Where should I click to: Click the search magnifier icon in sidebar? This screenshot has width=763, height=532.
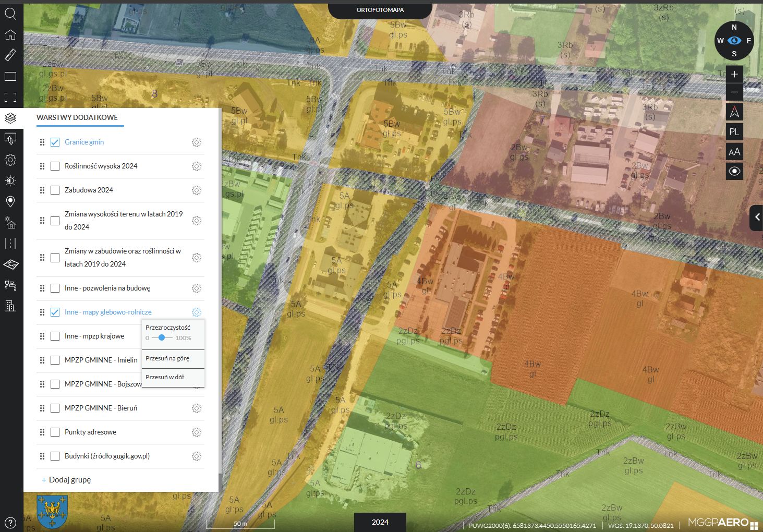click(10, 14)
